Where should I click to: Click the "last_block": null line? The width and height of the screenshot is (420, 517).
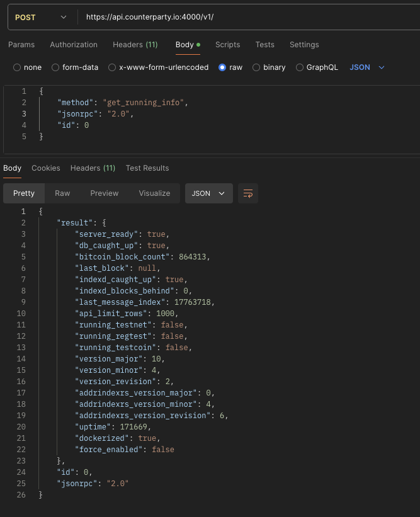point(117,268)
